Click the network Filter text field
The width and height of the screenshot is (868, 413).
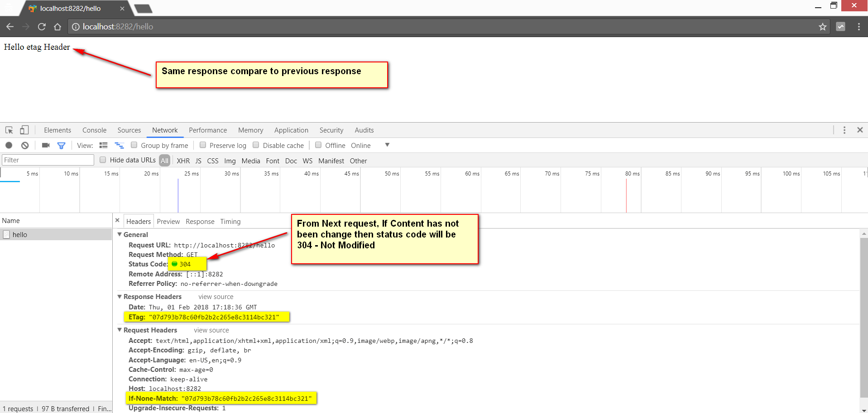point(48,160)
